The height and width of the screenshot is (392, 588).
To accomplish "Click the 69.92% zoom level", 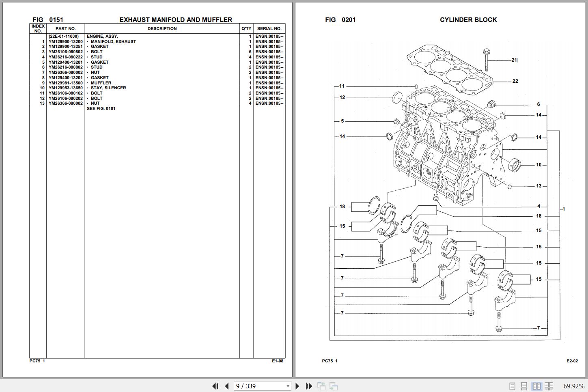I will (574, 386).
